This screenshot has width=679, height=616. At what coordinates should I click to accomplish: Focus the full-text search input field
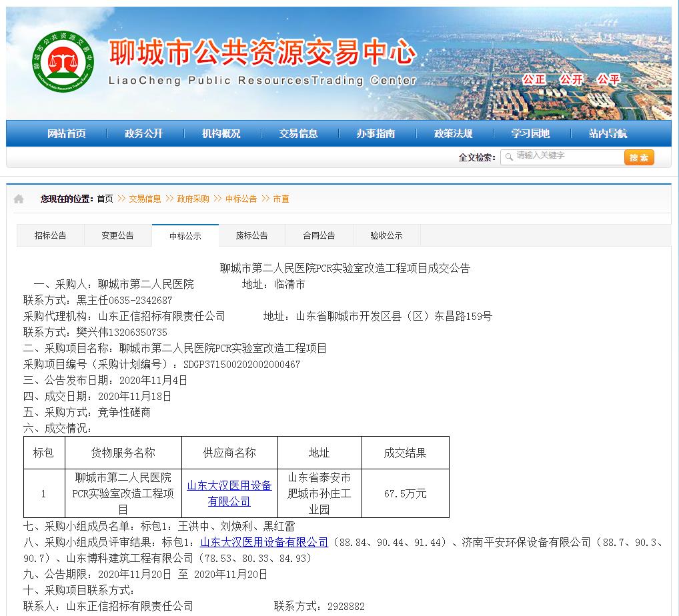click(x=567, y=156)
